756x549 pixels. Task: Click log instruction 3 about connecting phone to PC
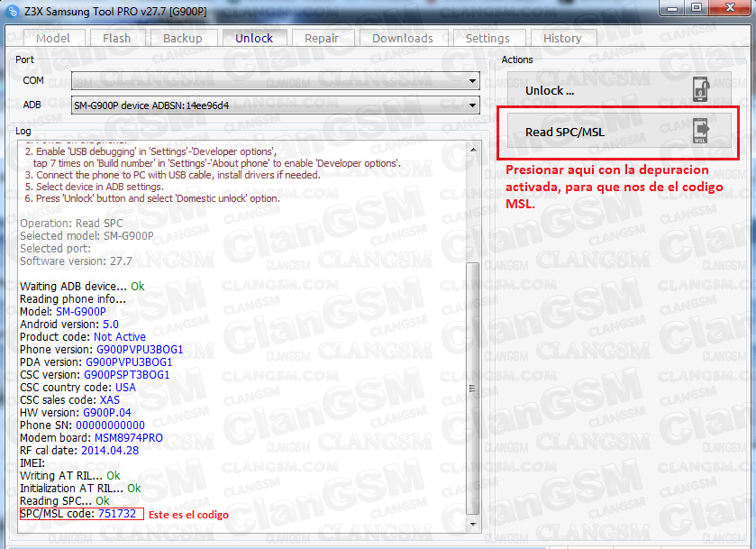173,175
